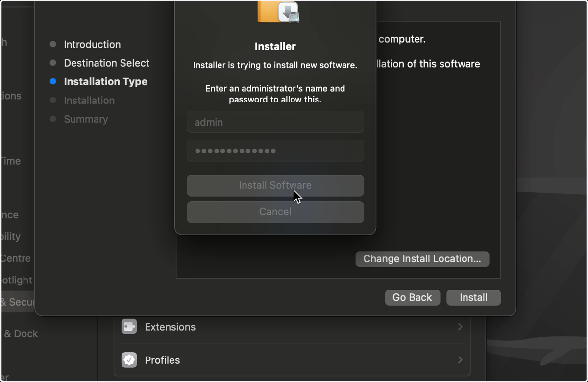Image resolution: width=588 pixels, height=382 pixels.
Task: Select the Installation step
Action: (89, 100)
